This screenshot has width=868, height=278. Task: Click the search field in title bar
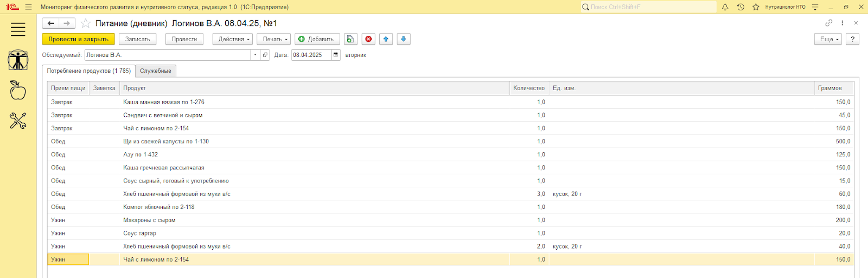click(648, 7)
